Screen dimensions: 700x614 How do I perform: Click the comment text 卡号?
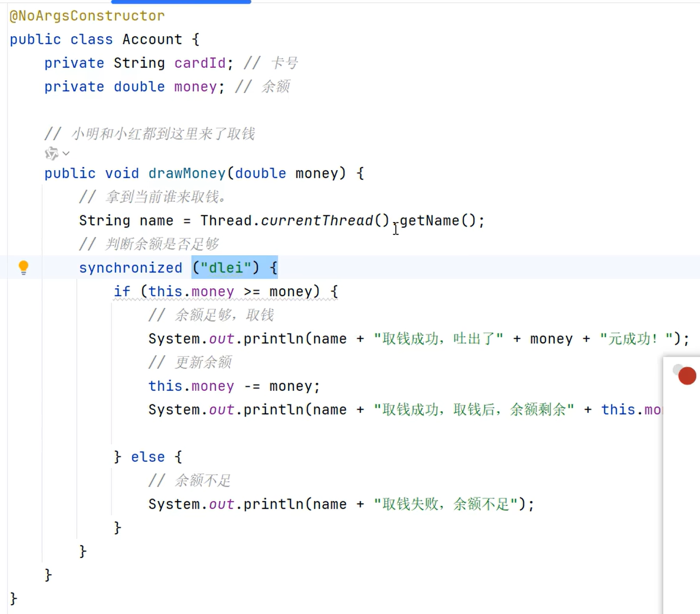pos(285,63)
